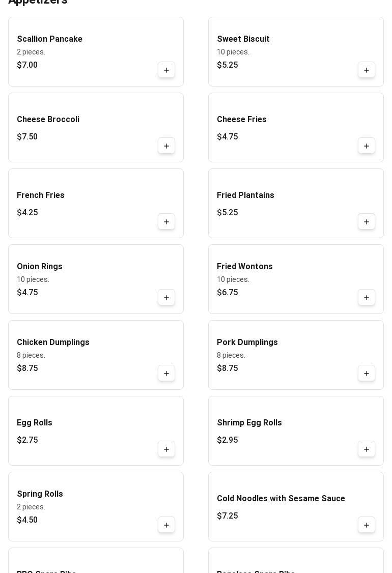This screenshot has height=573, width=392.
Task: Add Egg Rolls using plus icon
Action: [x=166, y=449]
